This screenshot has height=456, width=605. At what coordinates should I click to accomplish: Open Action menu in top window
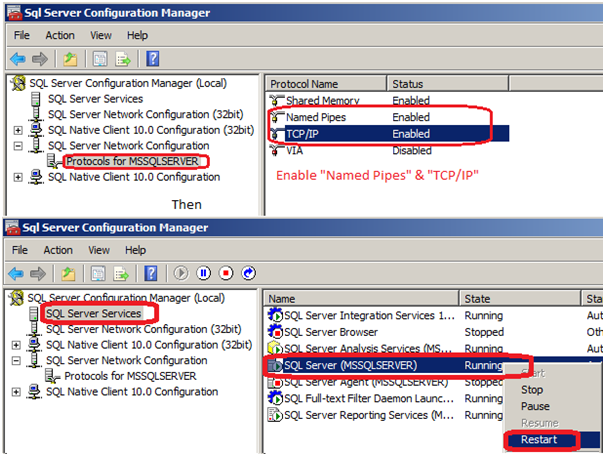60,35
